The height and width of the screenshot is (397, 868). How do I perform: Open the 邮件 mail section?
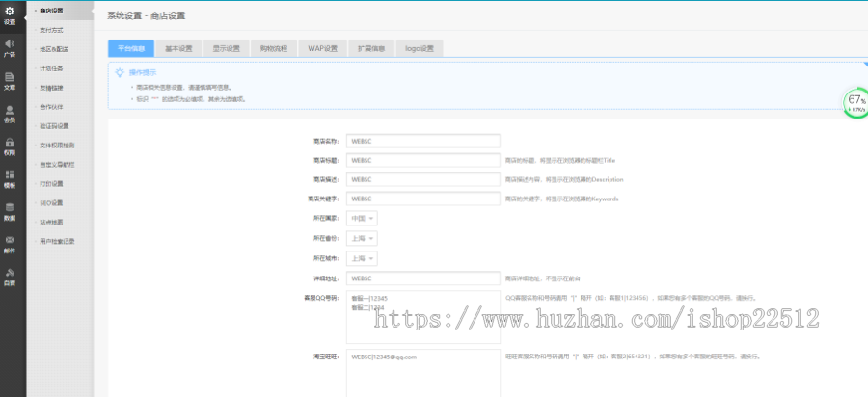pyautogui.click(x=10, y=245)
